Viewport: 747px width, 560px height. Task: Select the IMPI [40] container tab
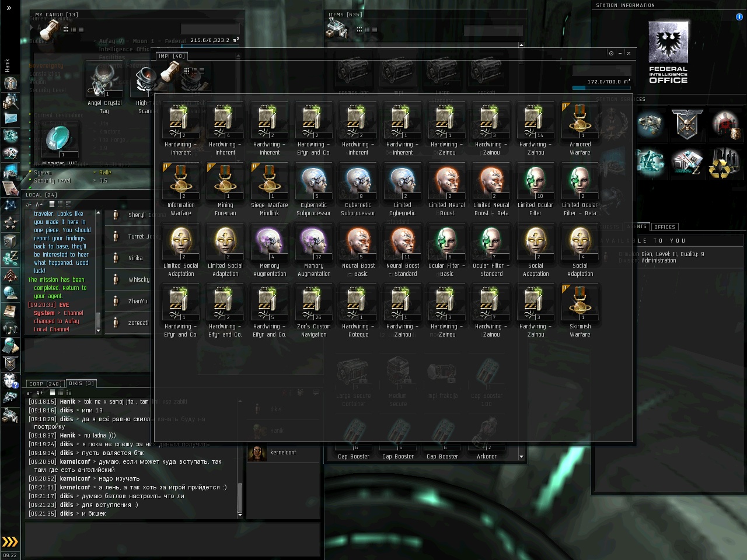pos(172,56)
